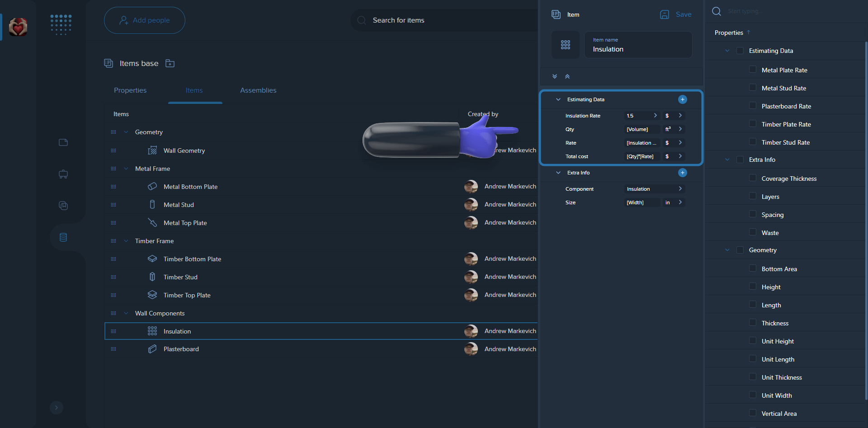The height and width of the screenshot is (428, 868).
Task: Click the Timber Top Plate icon
Action: (x=152, y=295)
